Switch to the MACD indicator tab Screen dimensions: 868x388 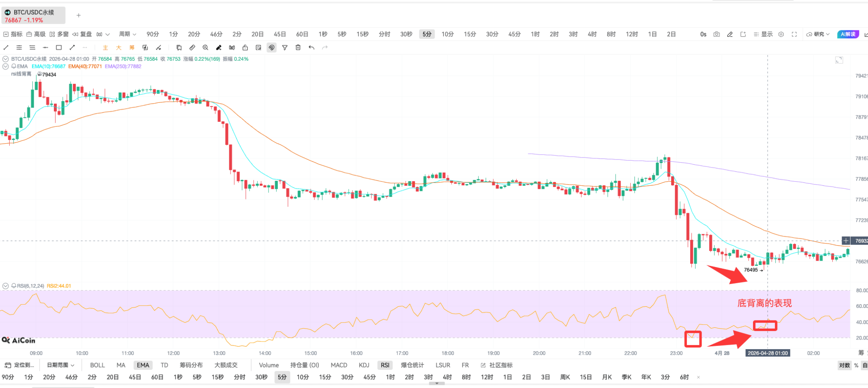point(339,365)
